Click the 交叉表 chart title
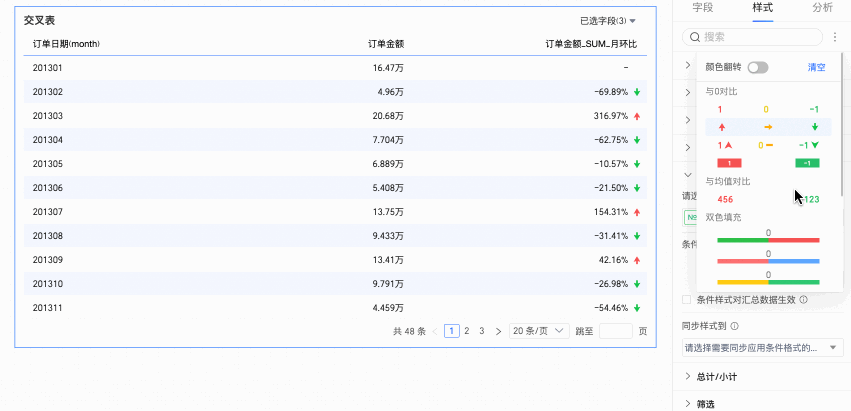This screenshot has height=411, width=851. pos(40,21)
